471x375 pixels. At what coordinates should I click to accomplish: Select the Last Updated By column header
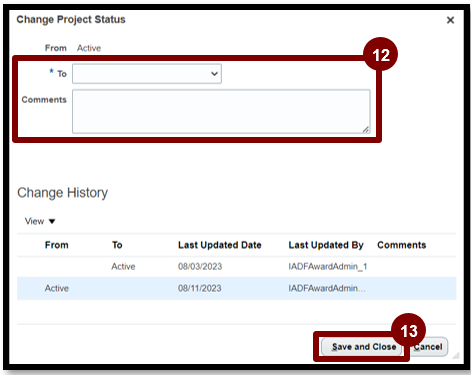pos(326,245)
